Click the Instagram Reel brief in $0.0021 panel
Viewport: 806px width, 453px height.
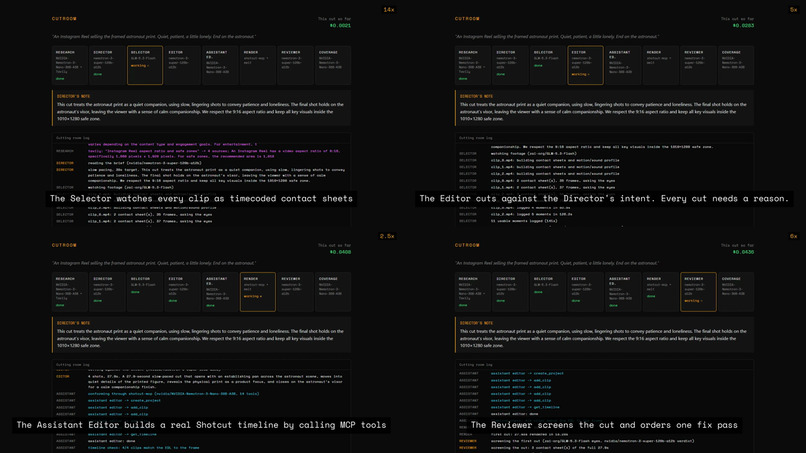[154, 37]
